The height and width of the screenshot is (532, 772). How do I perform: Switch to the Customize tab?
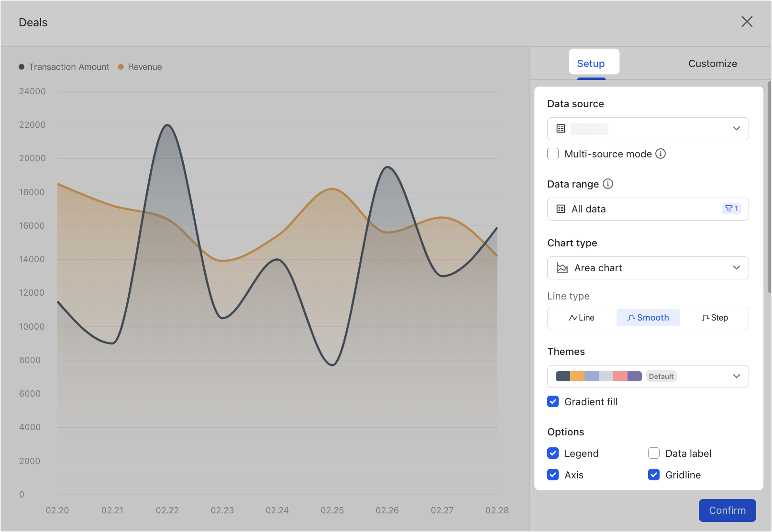[x=712, y=63]
